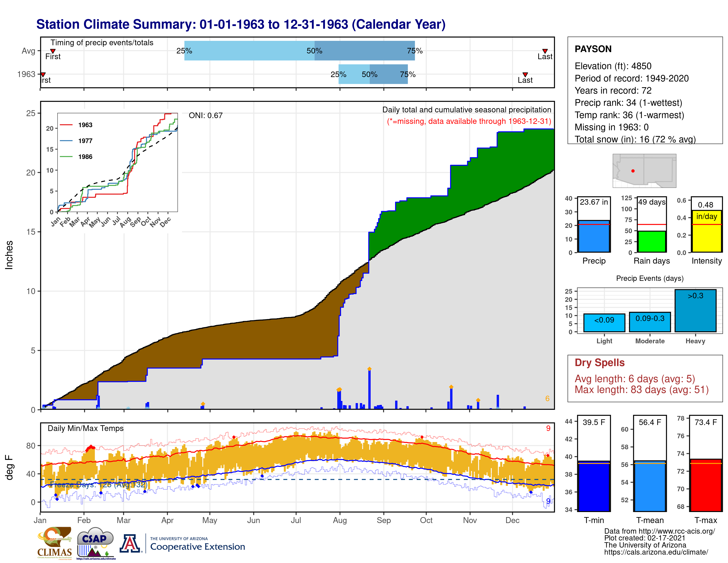This screenshot has height=563, width=728.
Task: Click the missing data note in red
Action: click(x=469, y=121)
